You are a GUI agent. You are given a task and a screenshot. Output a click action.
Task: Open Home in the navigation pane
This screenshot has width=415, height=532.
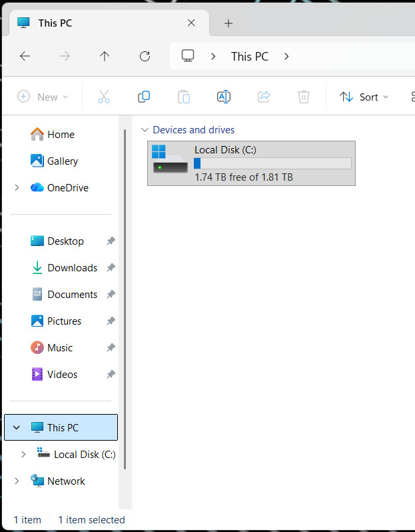53,135
